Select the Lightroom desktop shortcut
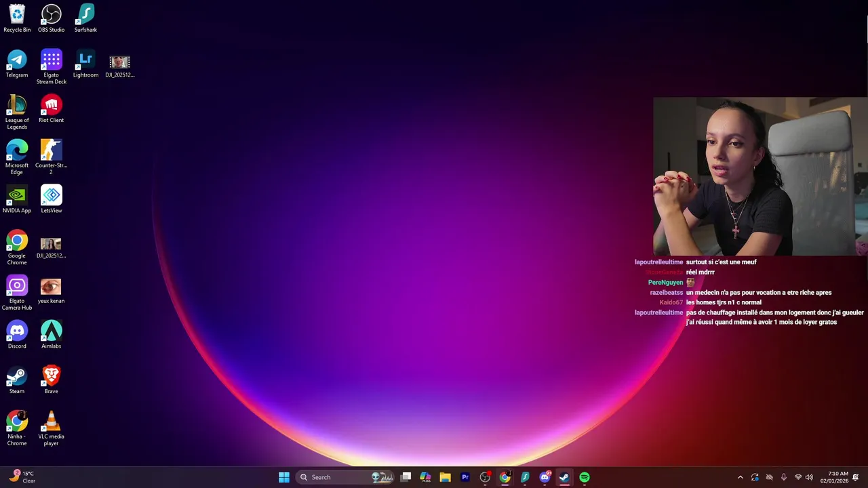Viewport: 868px width, 488px height. 85,64
